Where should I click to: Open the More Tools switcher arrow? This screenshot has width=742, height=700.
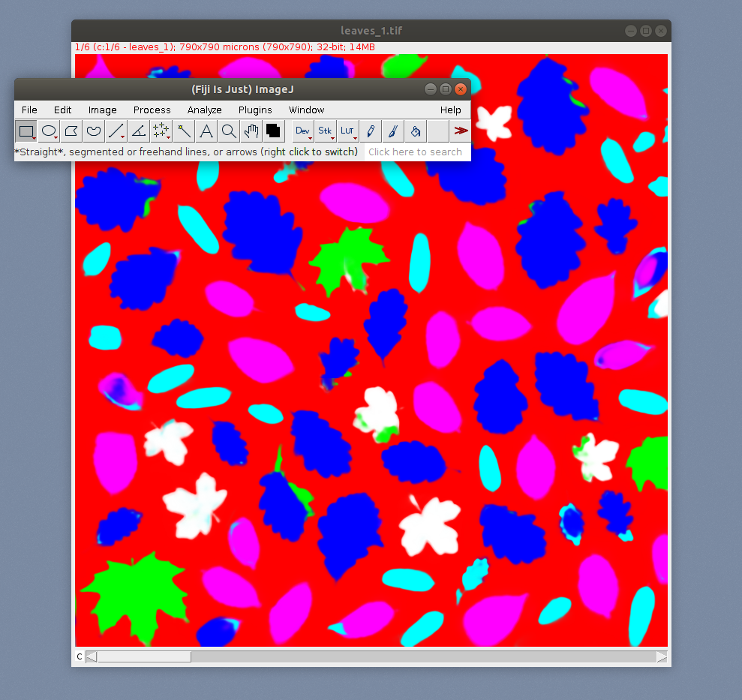460,131
